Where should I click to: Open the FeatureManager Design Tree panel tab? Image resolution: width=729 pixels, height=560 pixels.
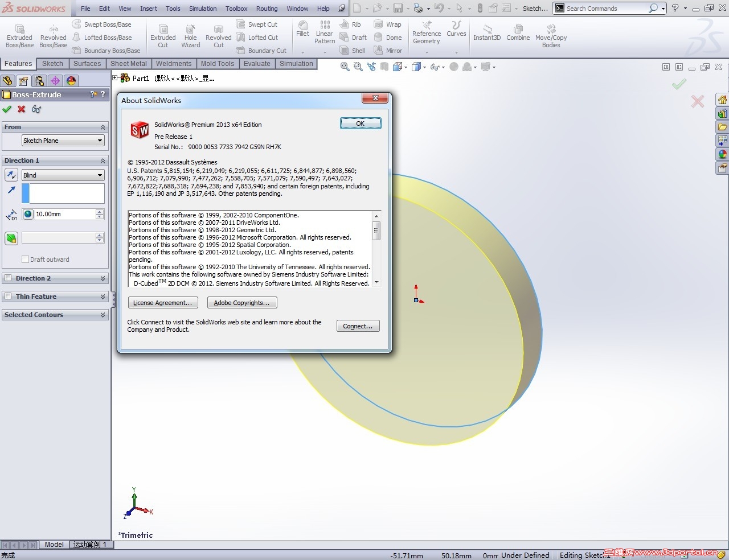coord(8,81)
